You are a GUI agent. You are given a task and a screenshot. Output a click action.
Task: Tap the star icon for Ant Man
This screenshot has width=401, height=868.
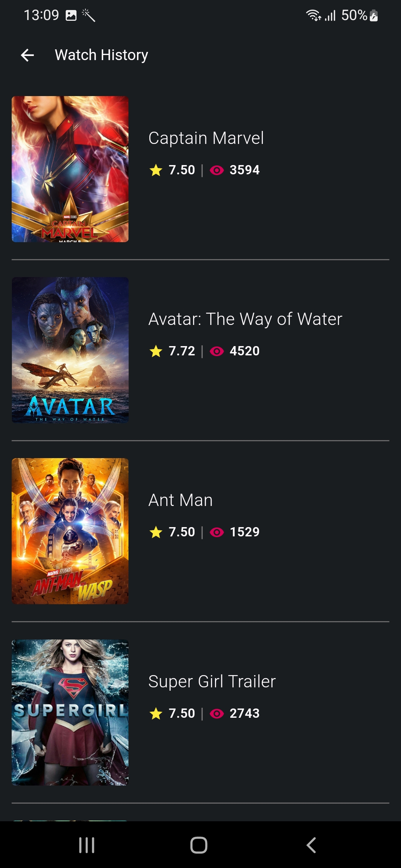pos(156,532)
